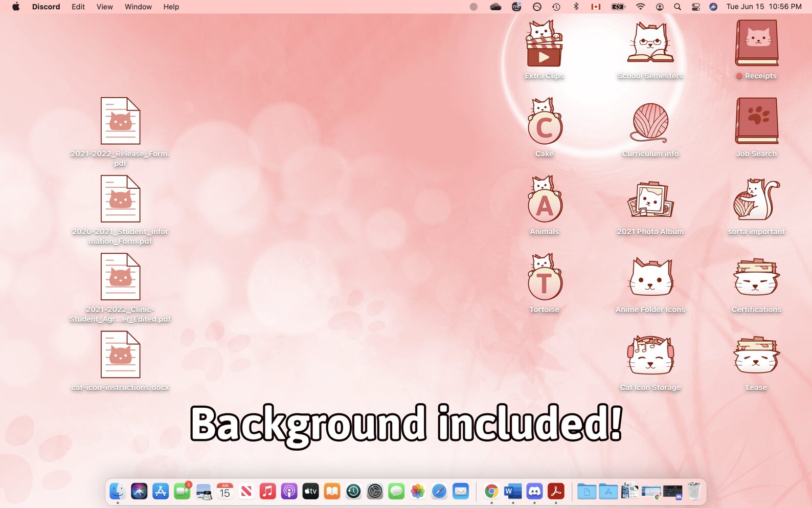This screenshot has width=812, height=508.
Task: Open Bluetooth menu bar settings
Action: coord(576,7)
